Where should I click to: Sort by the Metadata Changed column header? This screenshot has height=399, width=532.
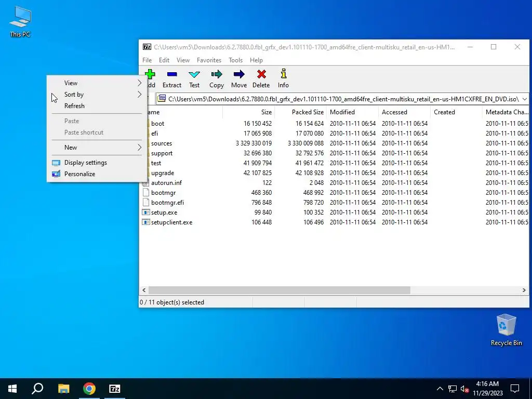[506, 112]
